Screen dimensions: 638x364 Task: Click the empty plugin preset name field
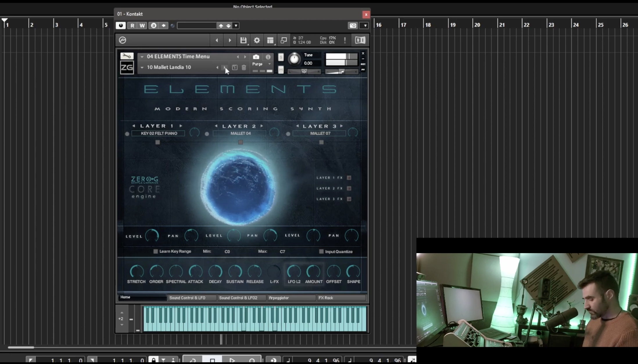pos(197,26)
